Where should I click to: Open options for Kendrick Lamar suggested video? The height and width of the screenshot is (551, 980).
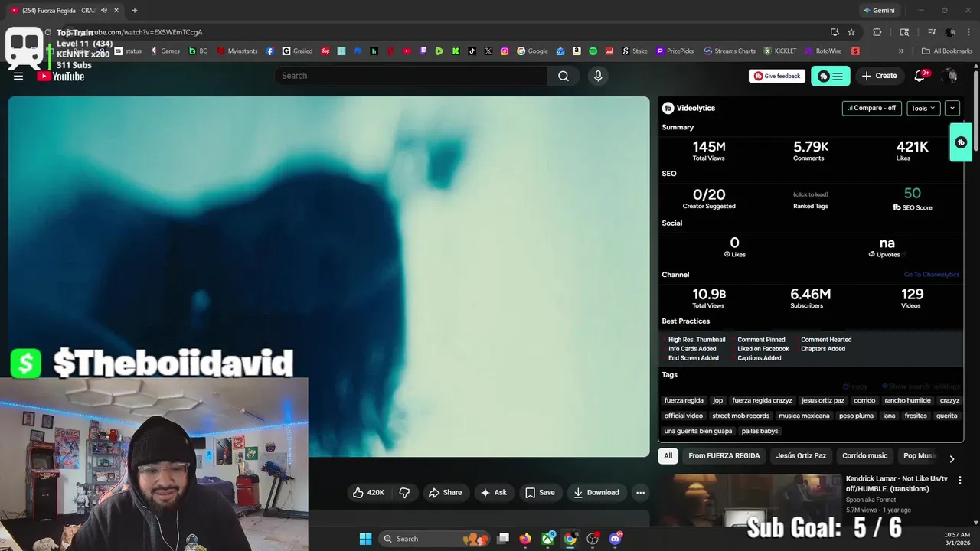959,480
